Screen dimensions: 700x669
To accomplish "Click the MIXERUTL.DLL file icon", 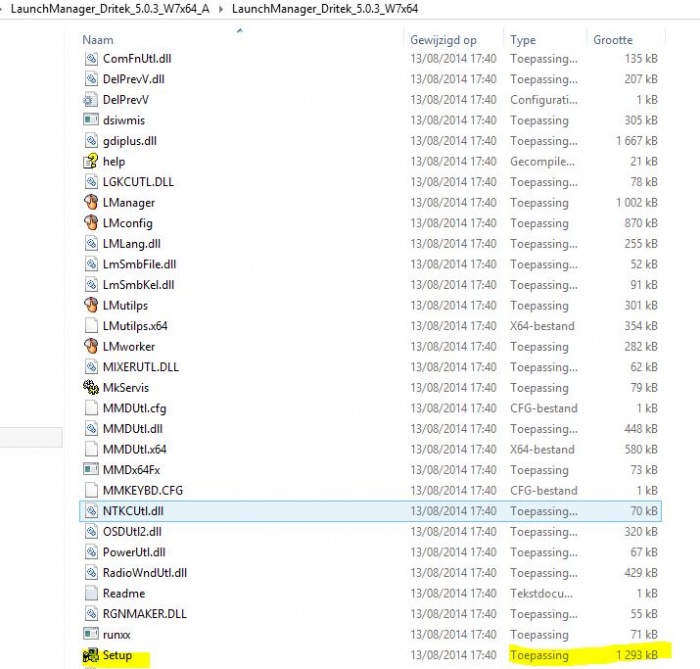I will pyautogui.click(x=91, y=367).
